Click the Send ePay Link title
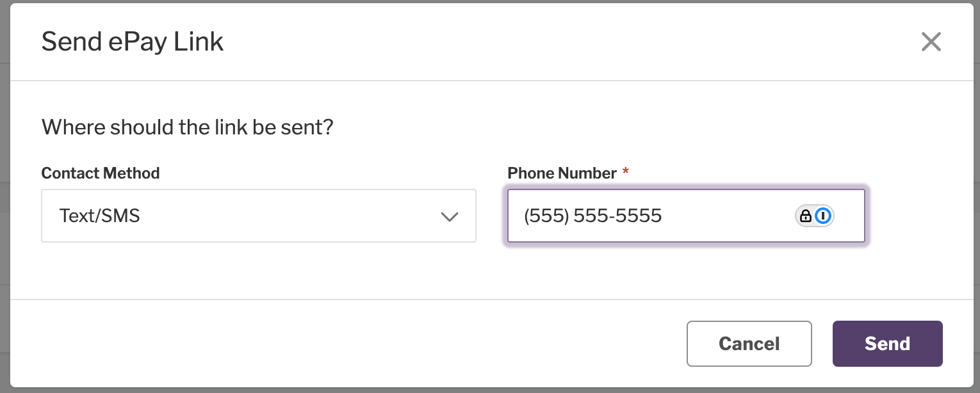Image resolution: width=980 pixels, height=393 pixels. pos(133,42)
